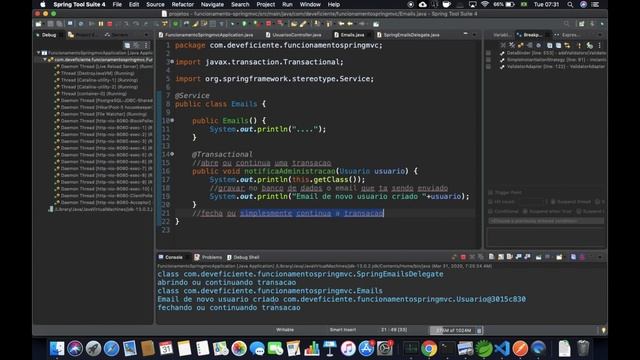Click the Console clear/scroll lock document icon
The image size is (640, 360).
491,257
